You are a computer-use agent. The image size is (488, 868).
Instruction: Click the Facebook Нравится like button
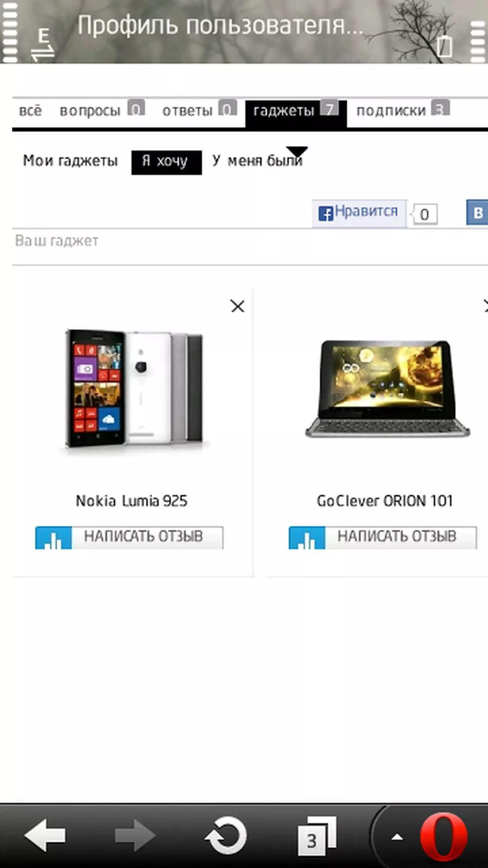tap(359, 213)
